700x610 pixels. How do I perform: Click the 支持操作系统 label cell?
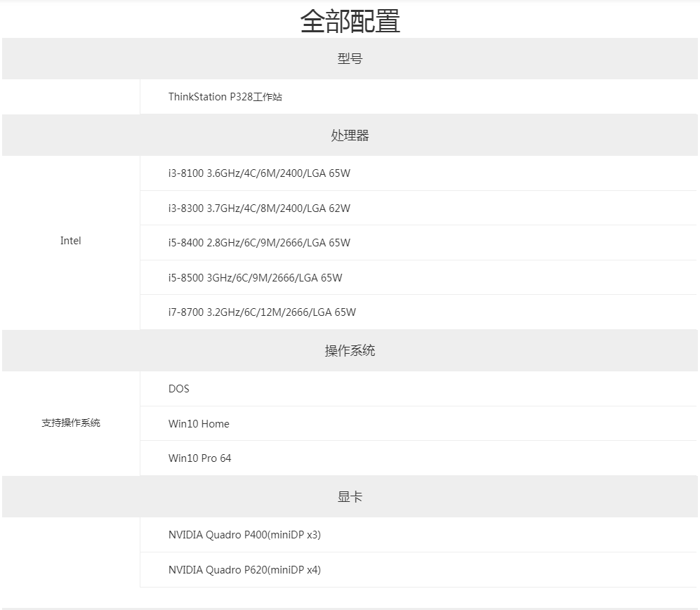click(x=71, y=423)
